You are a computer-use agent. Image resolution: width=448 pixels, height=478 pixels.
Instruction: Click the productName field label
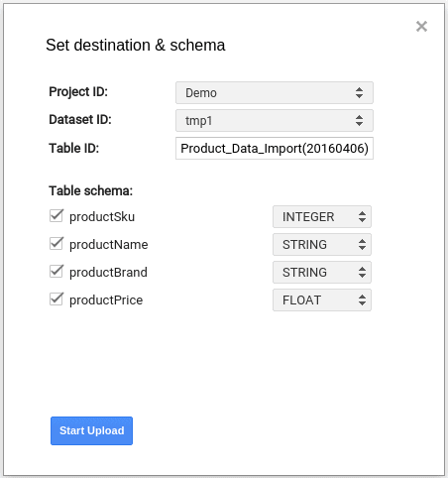(x=109, y=245)
